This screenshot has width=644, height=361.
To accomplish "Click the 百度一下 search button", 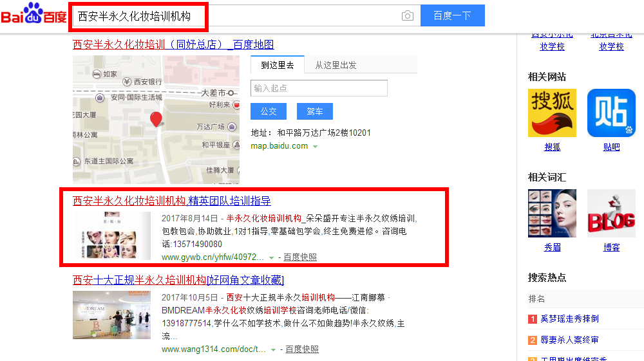I will pos(453,15).
